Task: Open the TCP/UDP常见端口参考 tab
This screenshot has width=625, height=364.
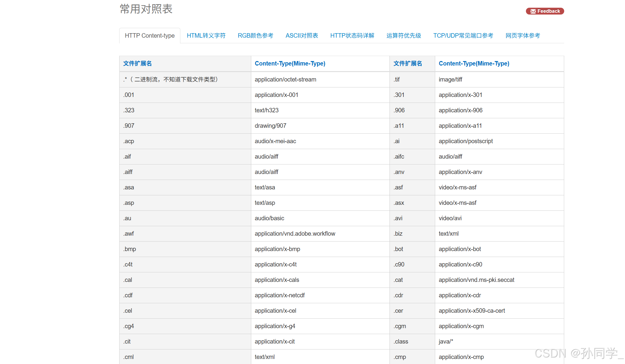Action: 463,36
